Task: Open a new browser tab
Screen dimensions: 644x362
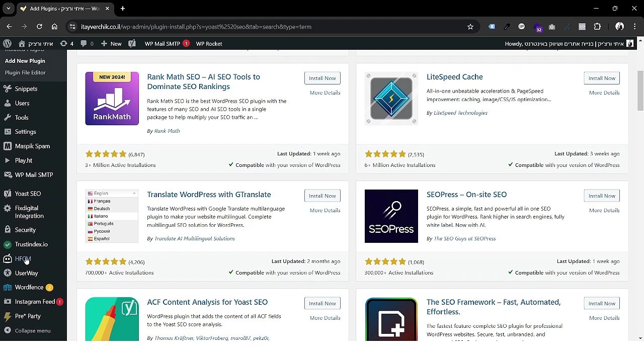Action: click(x=123, y=9)
